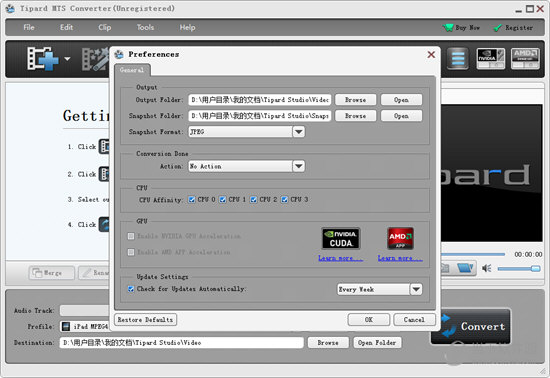
Task: Click the list view mode icon
Action: (x=458, y=59)
